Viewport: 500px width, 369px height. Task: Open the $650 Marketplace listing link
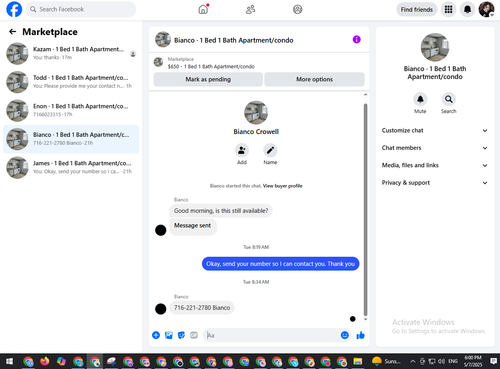(x=211, y=67)
